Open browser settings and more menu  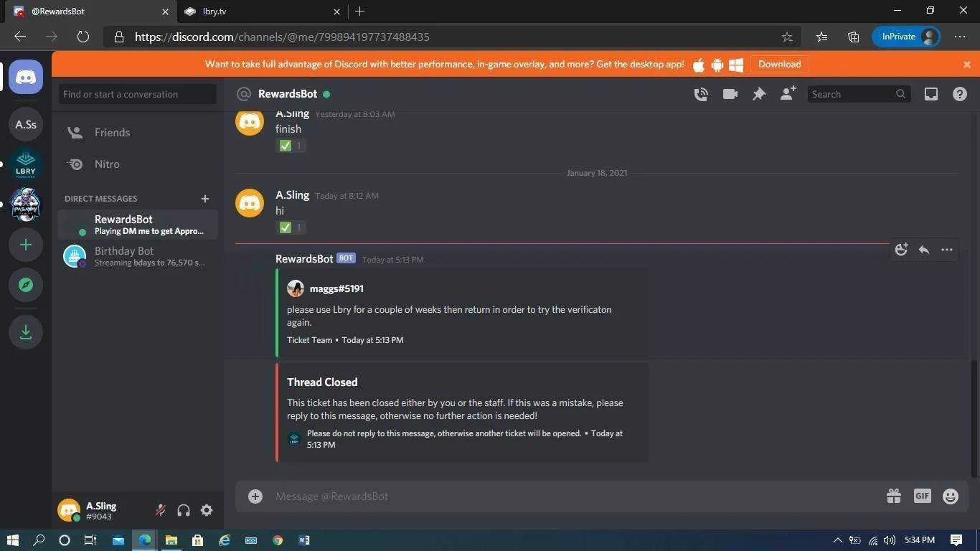point(960,37)
